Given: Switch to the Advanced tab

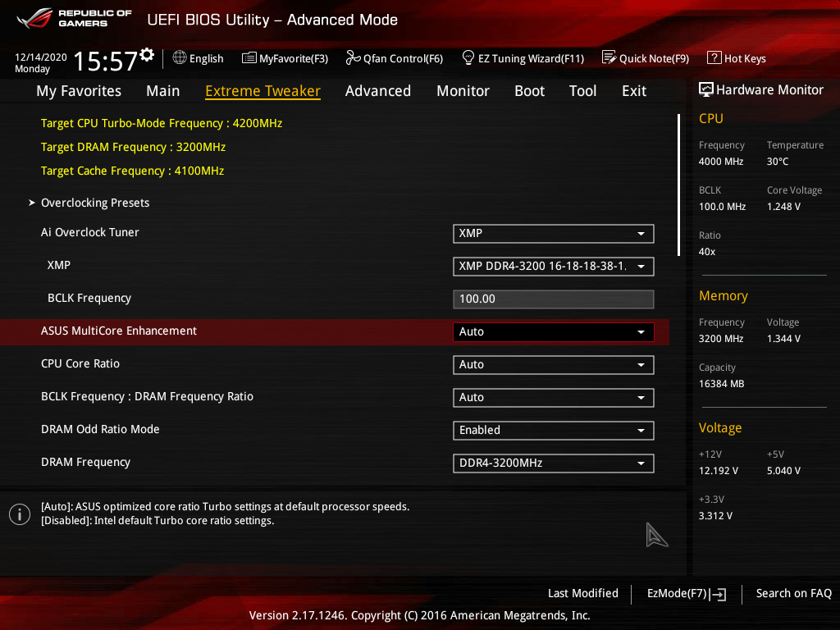Looking at the screenshot, I should tap(378, 91).
